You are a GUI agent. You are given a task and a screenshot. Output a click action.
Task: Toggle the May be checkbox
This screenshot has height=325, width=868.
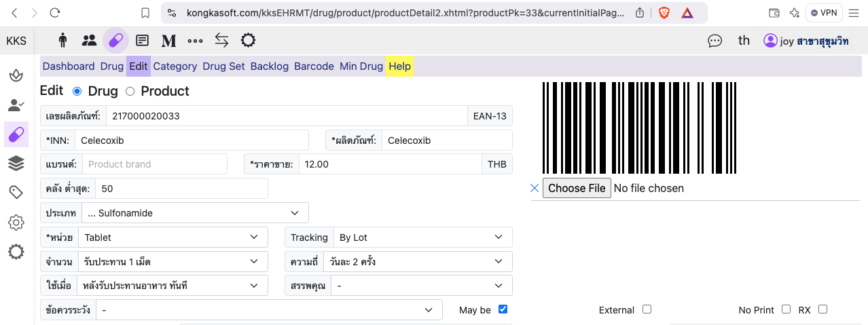point(503,309)
